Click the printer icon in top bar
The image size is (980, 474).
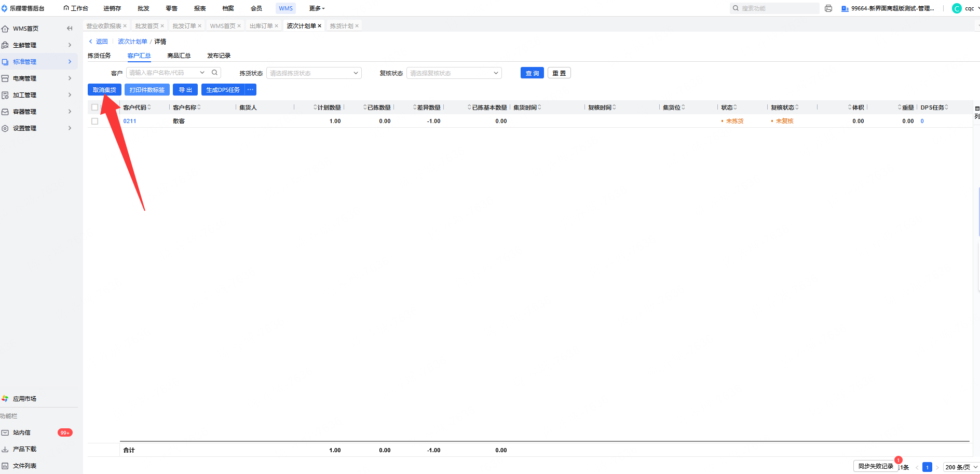coord(828,8)
